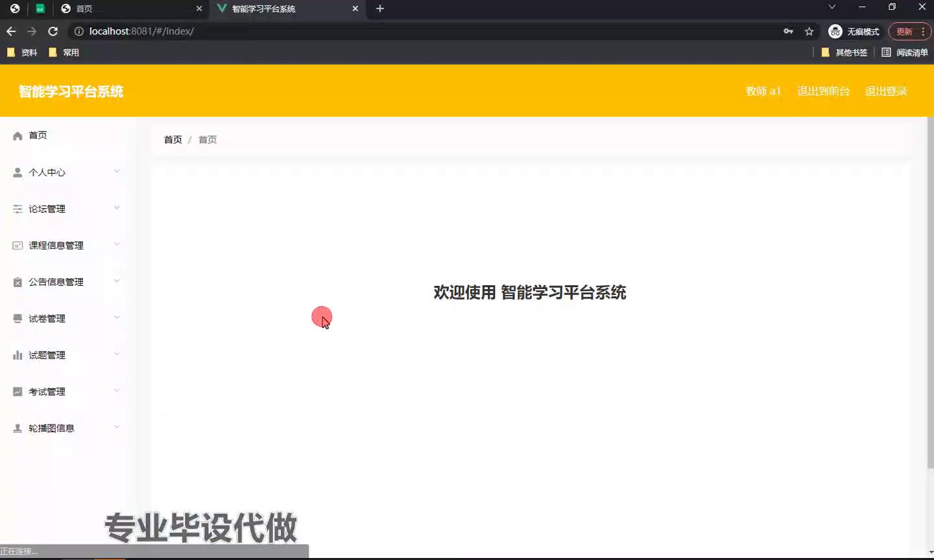Click 退出到前台 in the header
Screen dimensions: 934x560
tap(823, 91)
